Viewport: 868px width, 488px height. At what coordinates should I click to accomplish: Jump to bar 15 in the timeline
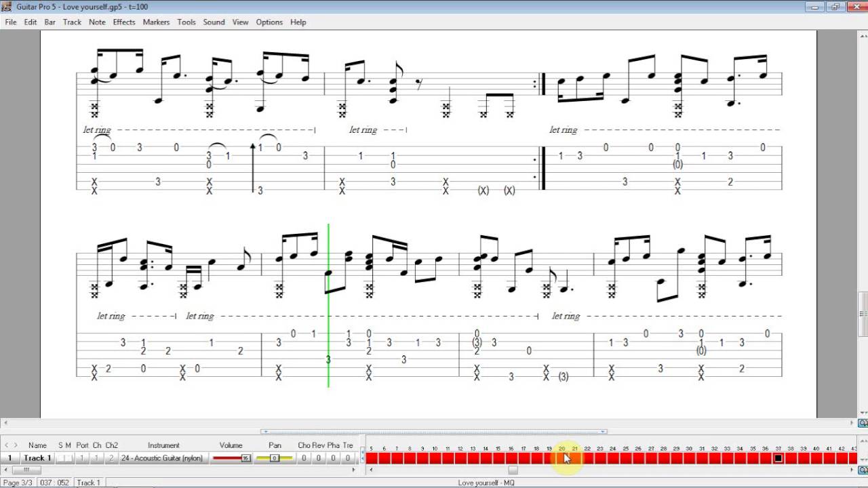tap(498, 458)
